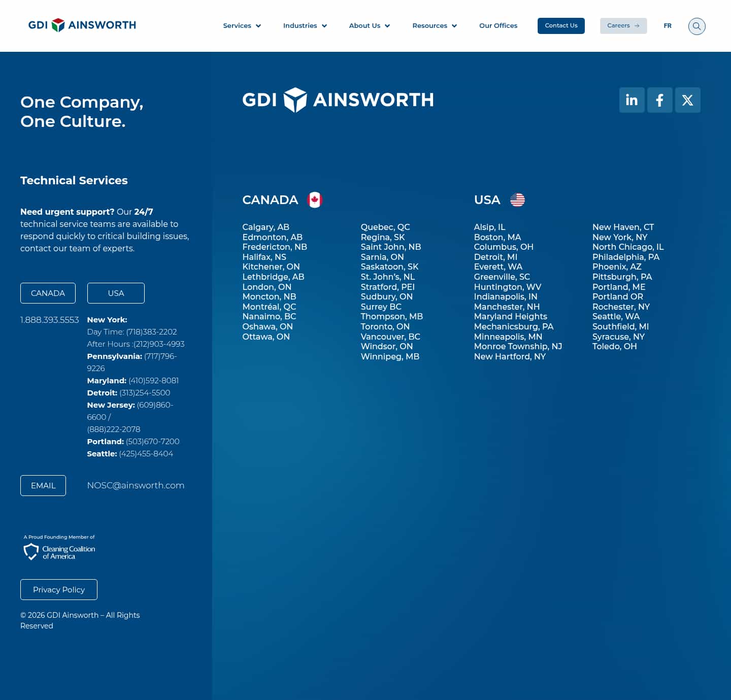The height and width of the screenshot is (700, 731).
Task: Open the Maryland Heights office link
Action: (510, 316)
